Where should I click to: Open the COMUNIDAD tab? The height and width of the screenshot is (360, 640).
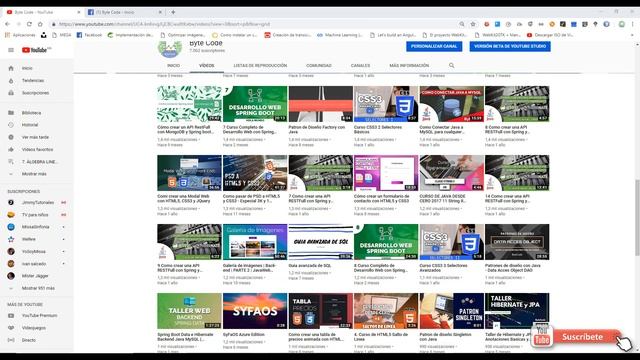[319, 65]
